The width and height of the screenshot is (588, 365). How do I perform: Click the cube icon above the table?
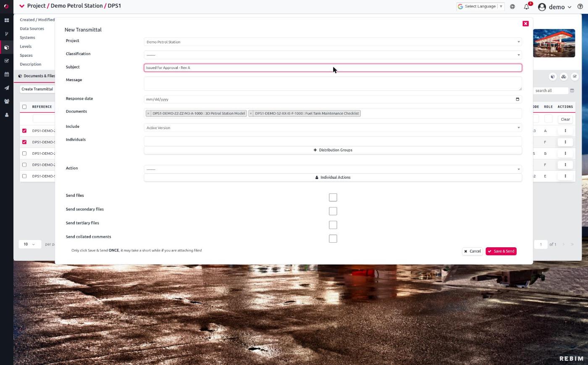(553, 77)
